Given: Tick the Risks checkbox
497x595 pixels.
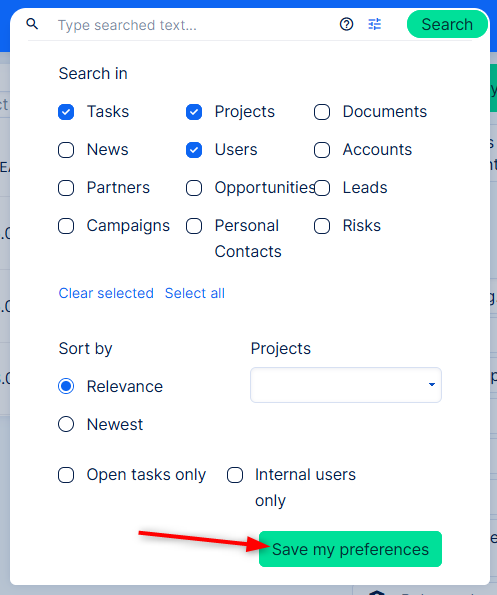Looking at the screenshot, I should tap(322, 226).
